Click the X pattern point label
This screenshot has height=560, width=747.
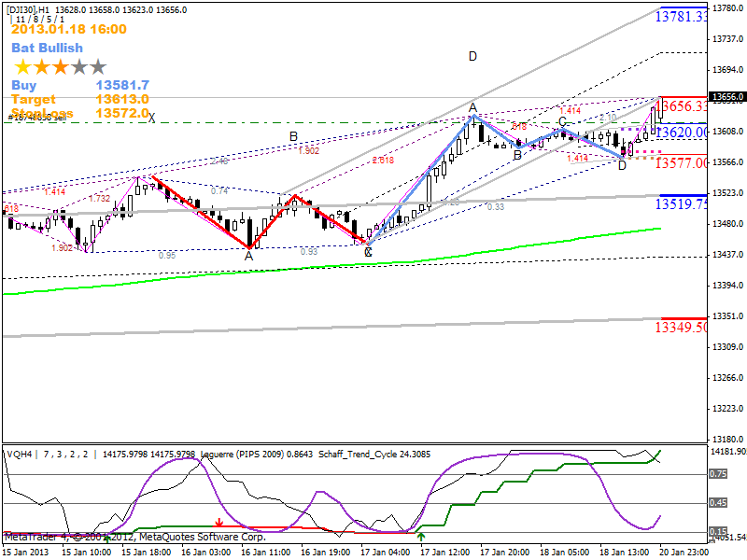[151, 119]
